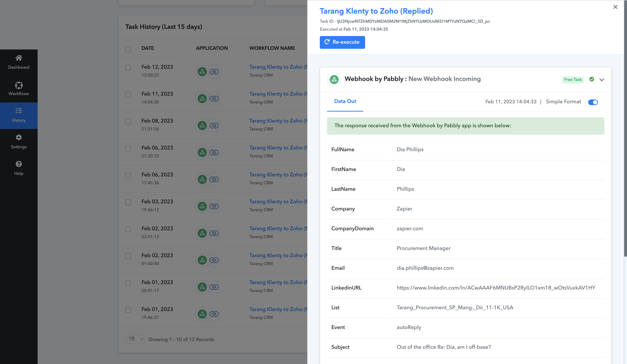Click the 'Procurement Manager' title value
627x364 pixels.
pyautogui.click(x=424, y=248)
